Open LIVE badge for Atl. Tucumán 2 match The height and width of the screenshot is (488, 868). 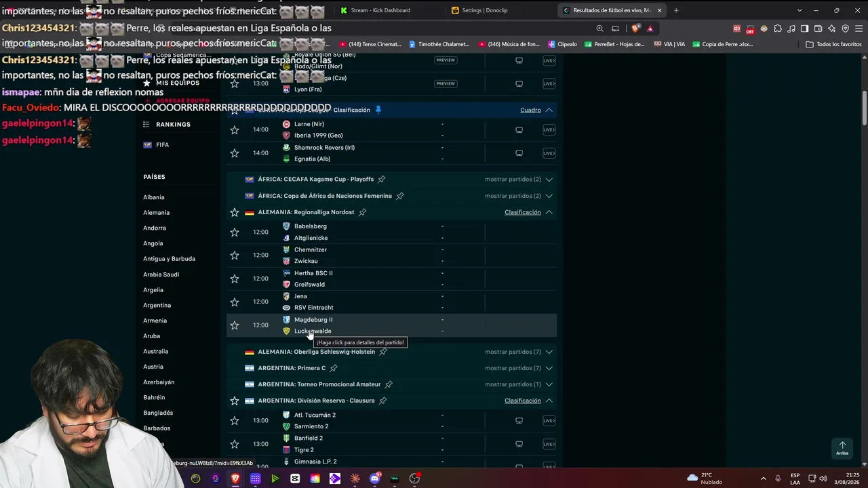pyautogui.click(x=549, y=420)
